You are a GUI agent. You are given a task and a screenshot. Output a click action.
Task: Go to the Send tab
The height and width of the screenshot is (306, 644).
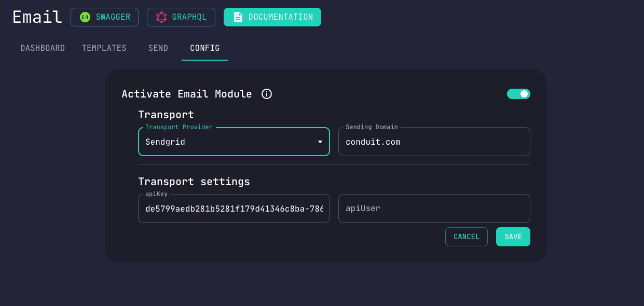tap(158, 48)
